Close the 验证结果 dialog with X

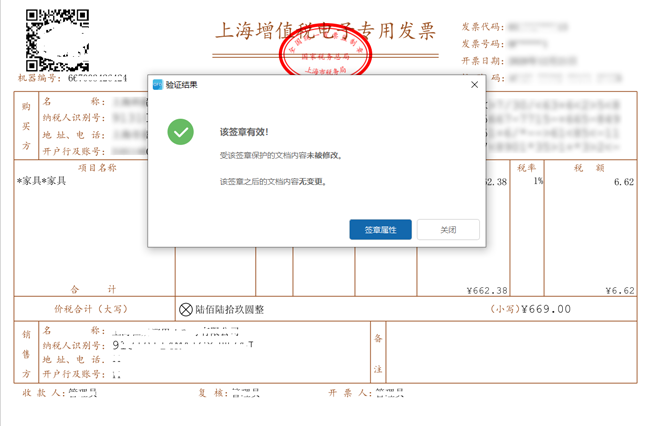[474, 85]
